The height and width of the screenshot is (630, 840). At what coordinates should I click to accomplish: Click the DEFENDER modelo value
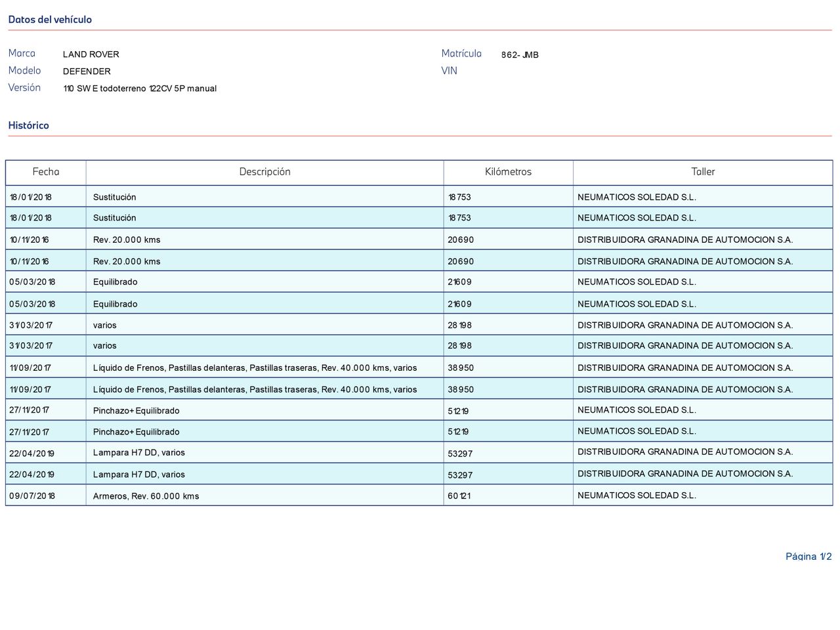(87, 72)
